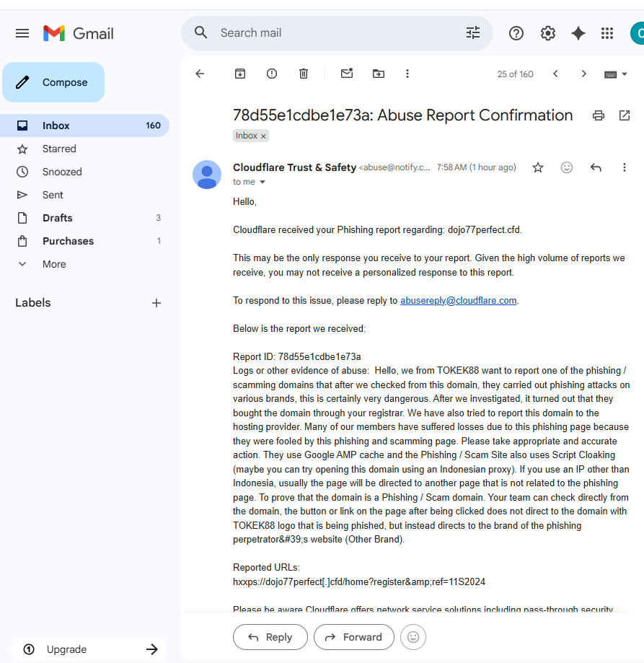644x663 pixels.
Task: Print the entire email
Action: pos(599,115)
